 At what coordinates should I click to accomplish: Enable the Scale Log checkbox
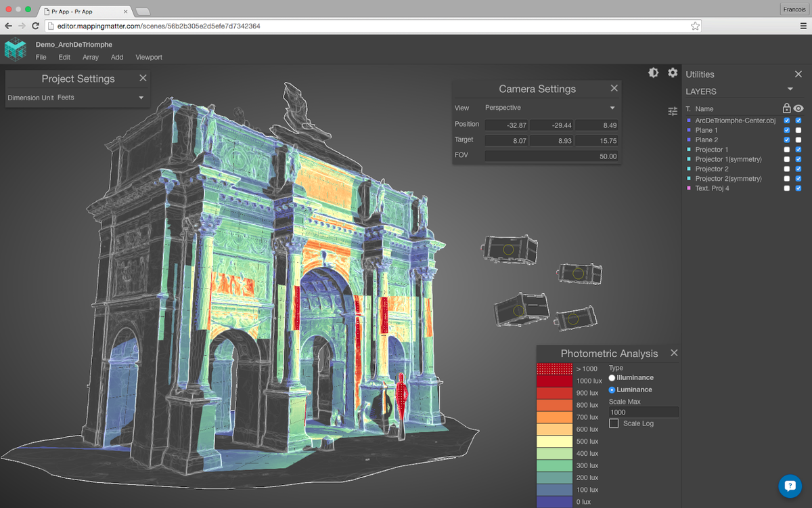614,423
